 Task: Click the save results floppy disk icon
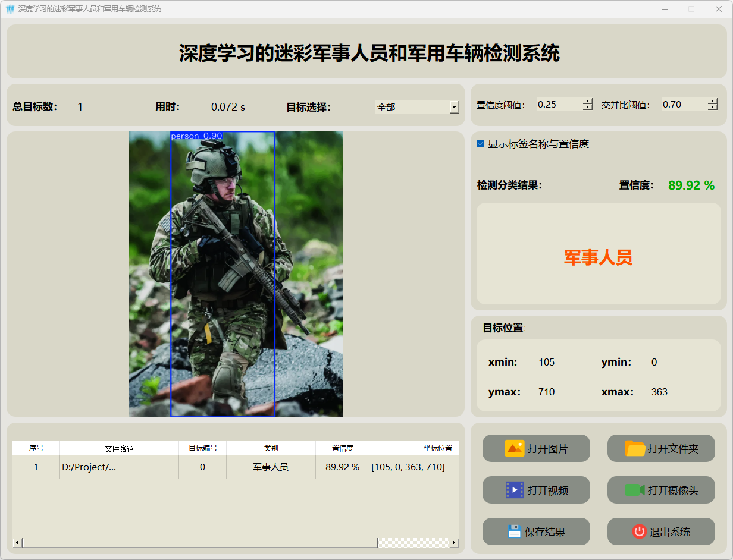(x=514, y=531)
